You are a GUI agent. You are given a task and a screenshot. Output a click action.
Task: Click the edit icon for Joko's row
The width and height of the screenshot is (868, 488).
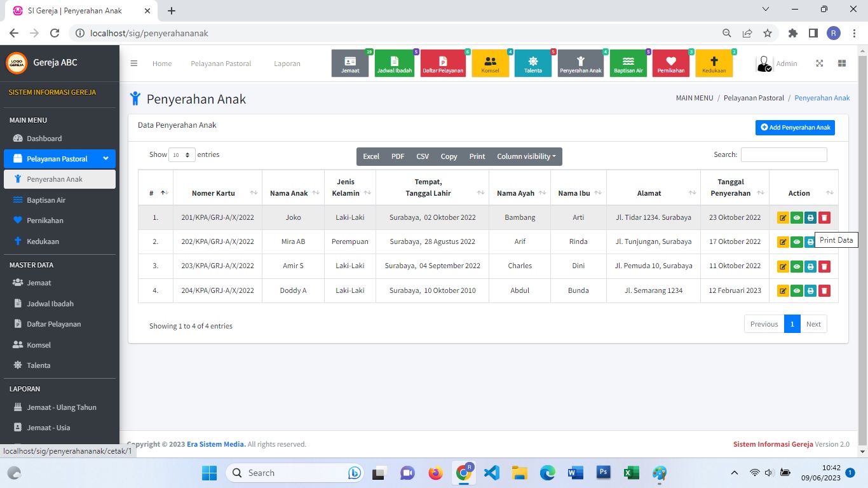pos(783,218)
